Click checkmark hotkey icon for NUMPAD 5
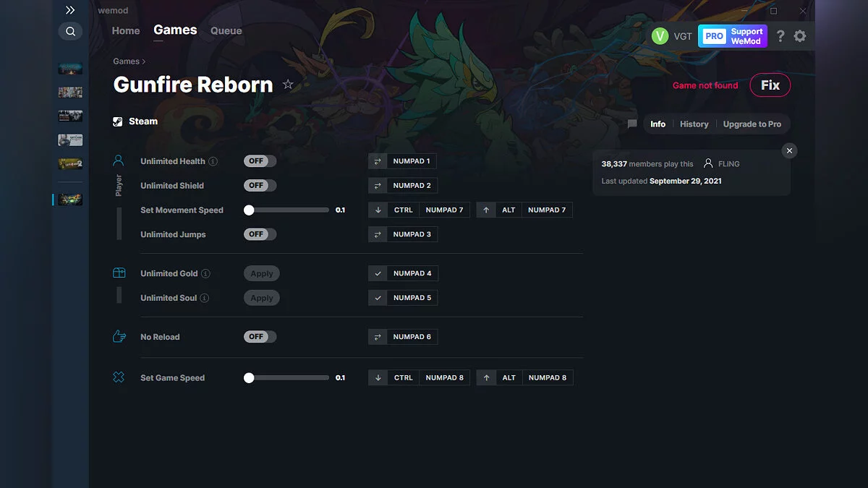The height and width of the screenshot is (488, 868). pos(378,298)
